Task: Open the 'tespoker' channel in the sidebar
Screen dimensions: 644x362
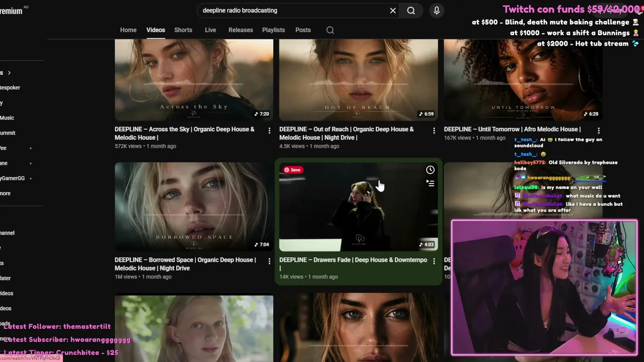Action: pos(10,88)
